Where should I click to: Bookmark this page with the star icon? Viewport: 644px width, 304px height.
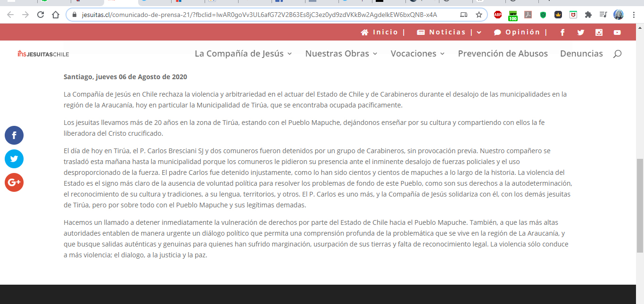(x=479, y=15)
